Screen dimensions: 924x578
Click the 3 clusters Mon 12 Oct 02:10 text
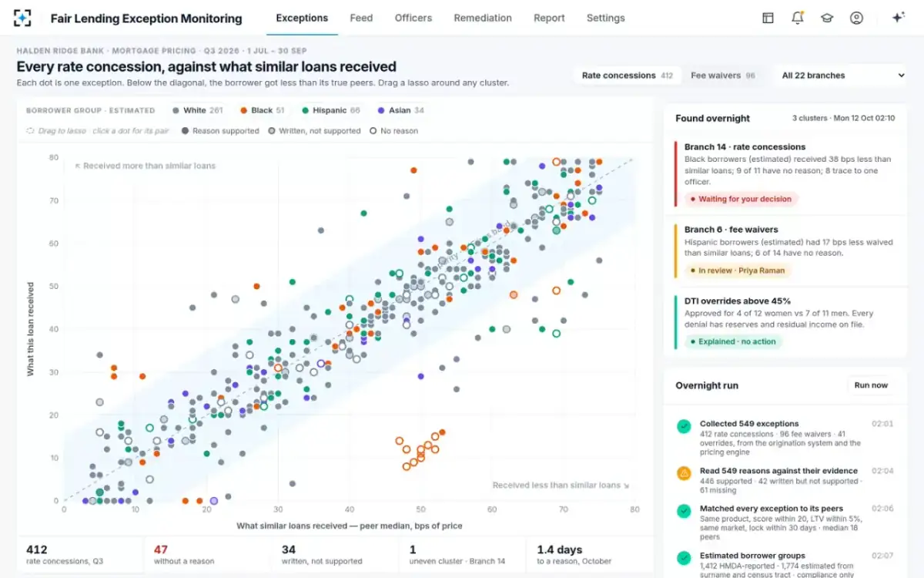point(843,119)
